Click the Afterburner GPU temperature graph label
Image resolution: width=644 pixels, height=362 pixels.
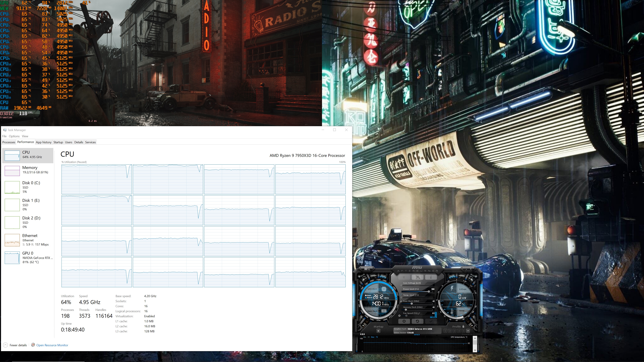[459, 337]
